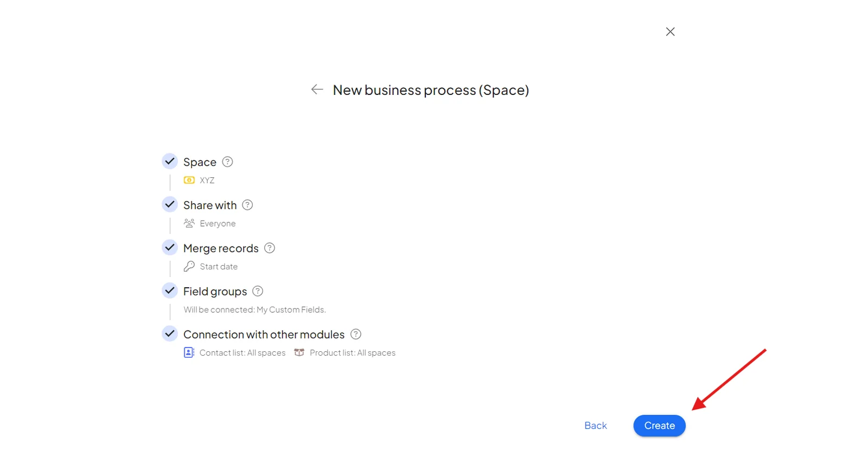
Task: Open help icon next to Share with
Action: point(247,205)
